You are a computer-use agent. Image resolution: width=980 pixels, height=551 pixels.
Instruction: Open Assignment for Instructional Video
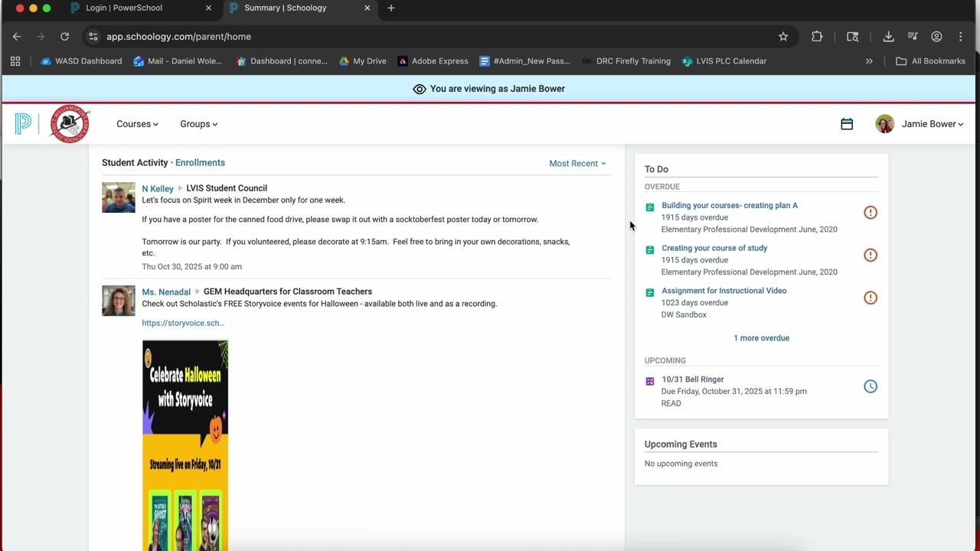724,291
